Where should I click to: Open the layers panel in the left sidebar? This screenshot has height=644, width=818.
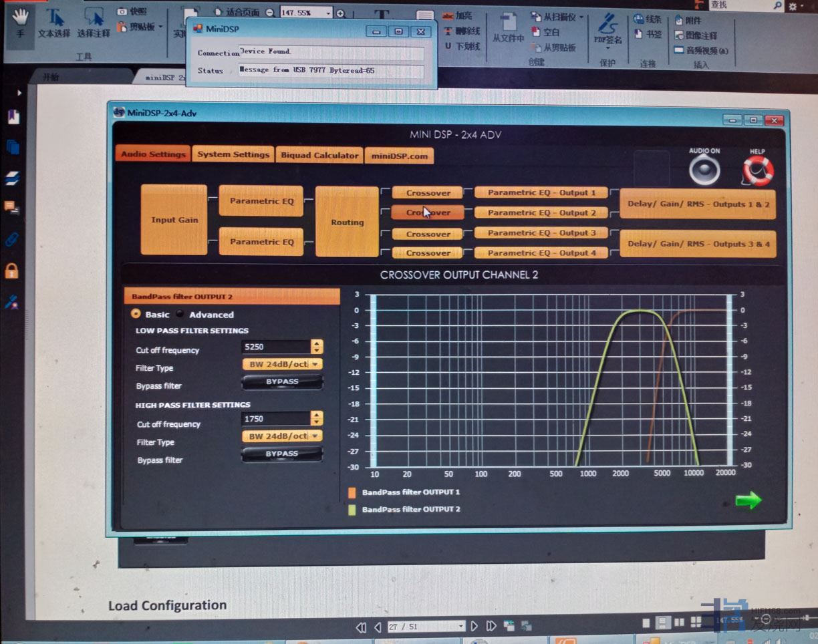(12, 178)
